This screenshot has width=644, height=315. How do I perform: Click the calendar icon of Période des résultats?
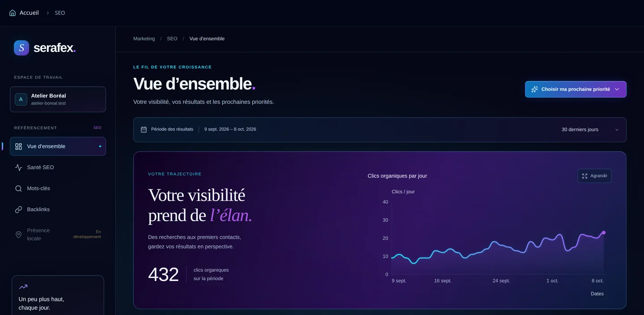tap(144, 130)
